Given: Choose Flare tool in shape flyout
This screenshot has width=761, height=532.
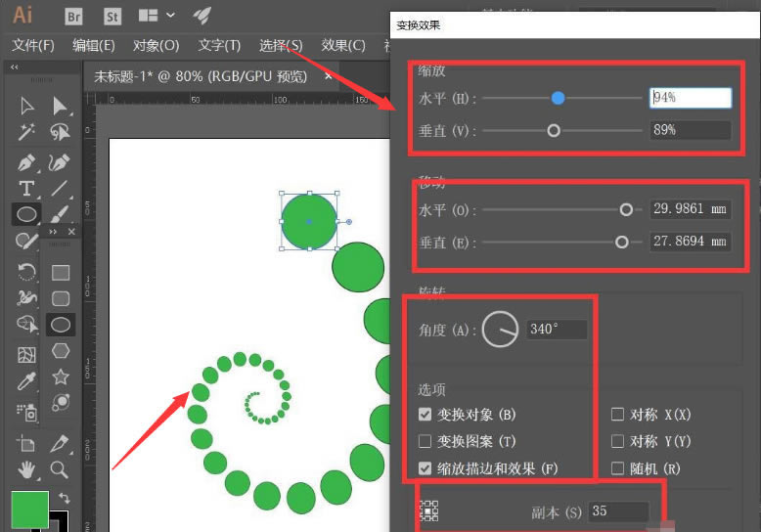Looking at the screenshot, I should [x=61, y=402].
